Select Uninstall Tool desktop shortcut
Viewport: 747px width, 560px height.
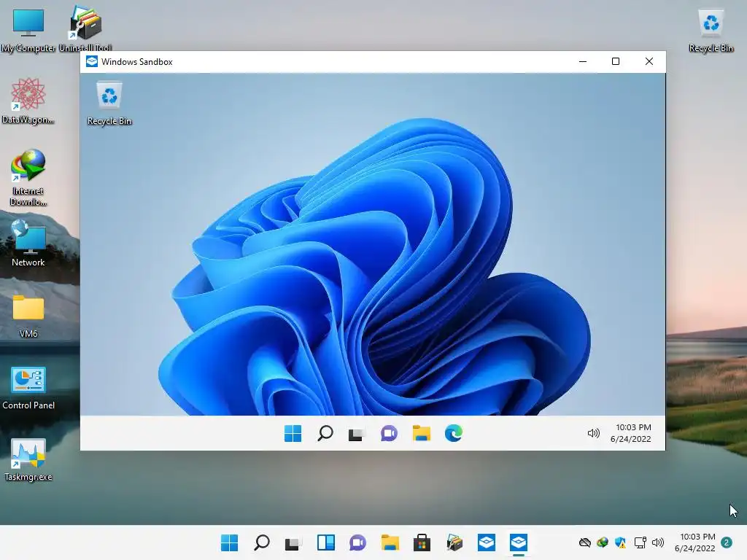point(85,28)
